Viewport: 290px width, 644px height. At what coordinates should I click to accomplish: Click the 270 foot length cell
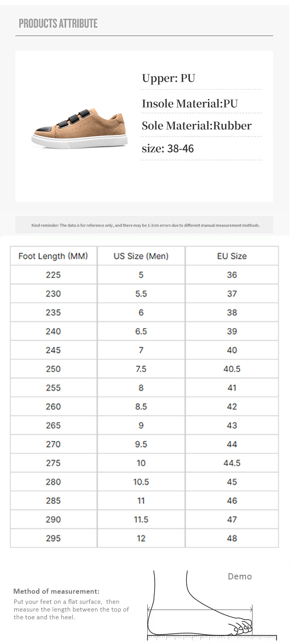[x=53, y=444]
